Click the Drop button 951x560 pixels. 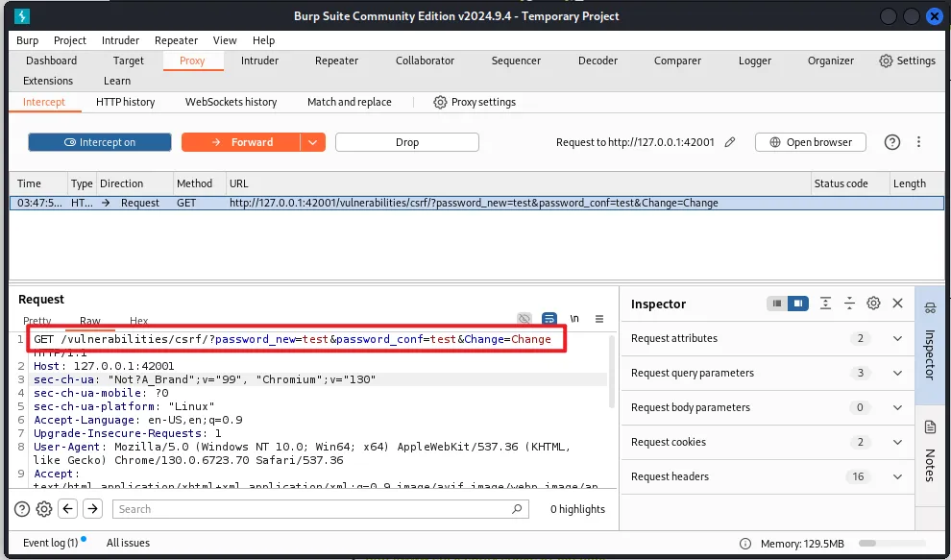pyautogui.click(x=407, y=142)
